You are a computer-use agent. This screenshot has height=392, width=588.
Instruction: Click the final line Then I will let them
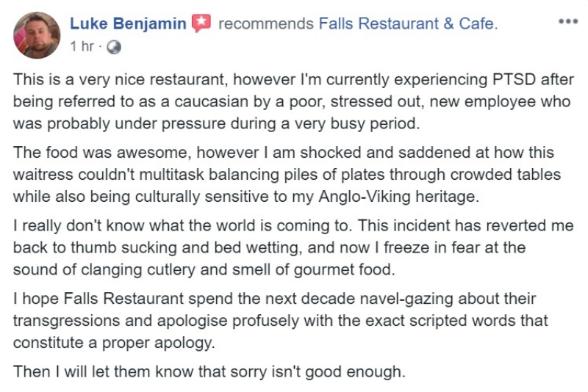coord(209,371)
